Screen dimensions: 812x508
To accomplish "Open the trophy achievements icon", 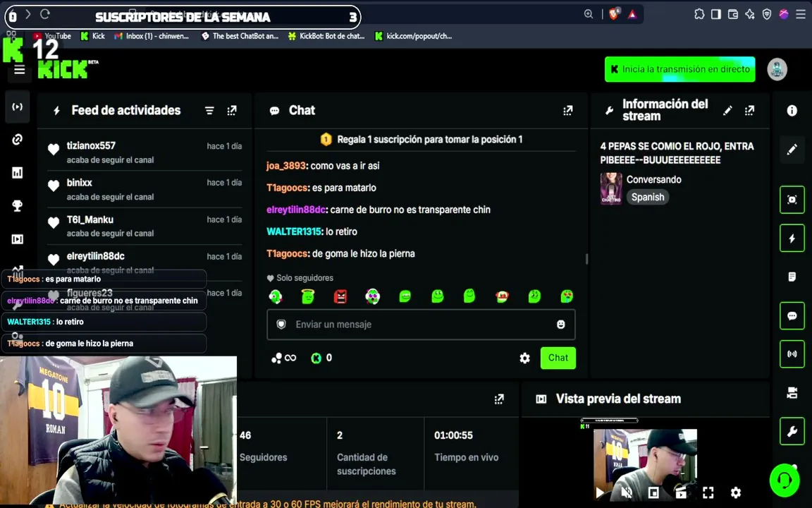I will [18, 206].
